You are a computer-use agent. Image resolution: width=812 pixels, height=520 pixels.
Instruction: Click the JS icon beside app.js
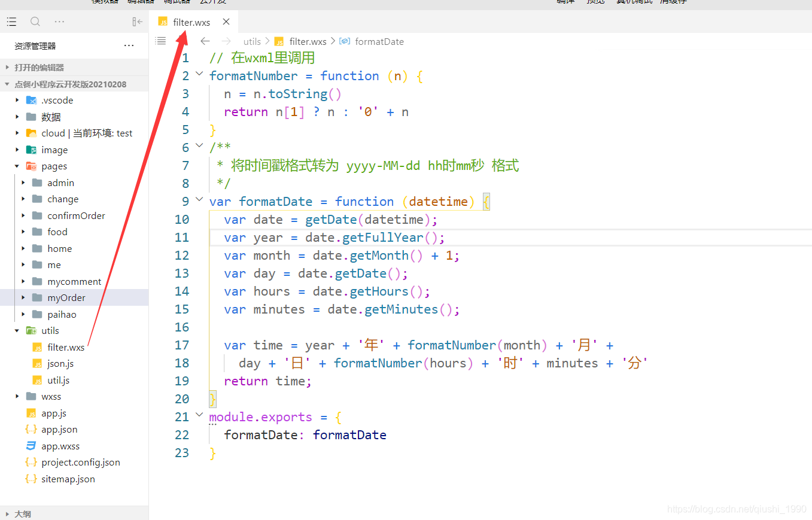coord(31,413)
